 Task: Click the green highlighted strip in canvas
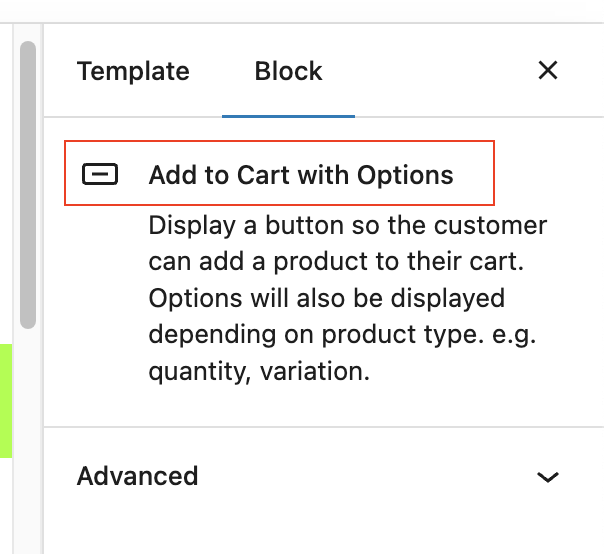[5, 400]
